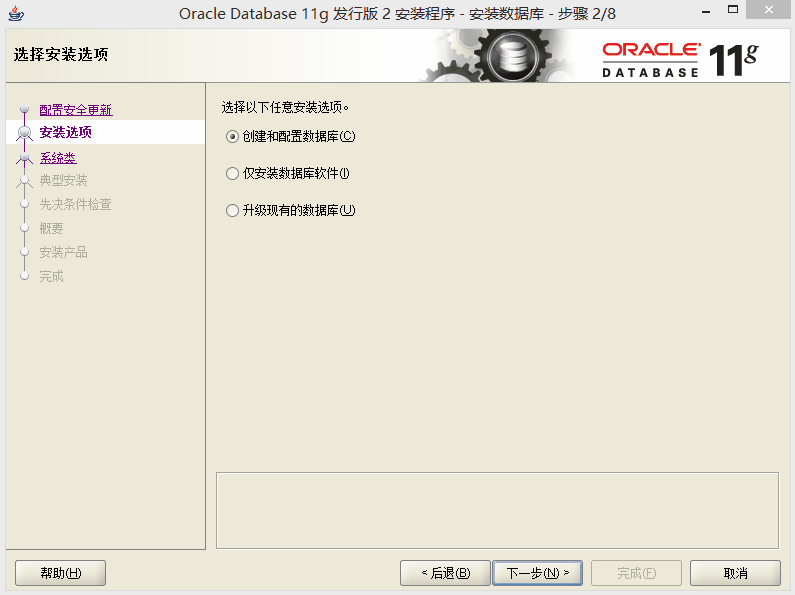Viewport: 795px width, 595px height.
Task: Click the 概要 step in the sidebar
Action: 51,228
